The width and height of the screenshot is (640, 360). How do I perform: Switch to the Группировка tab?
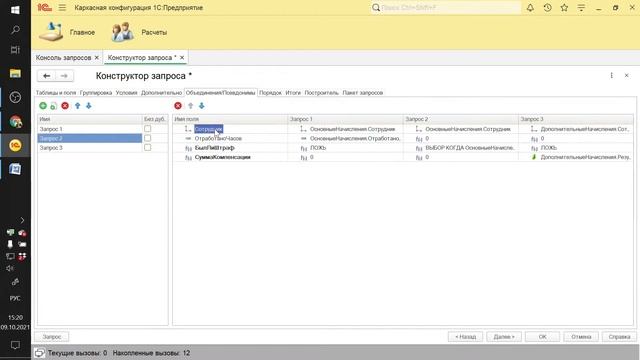point(96,93)
